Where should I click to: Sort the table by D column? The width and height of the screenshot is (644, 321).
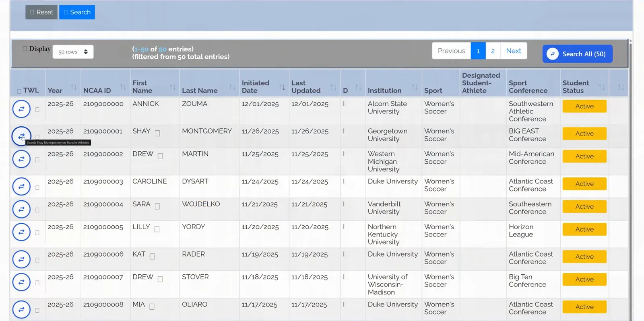pyautogui.click(x=358, y=87)
